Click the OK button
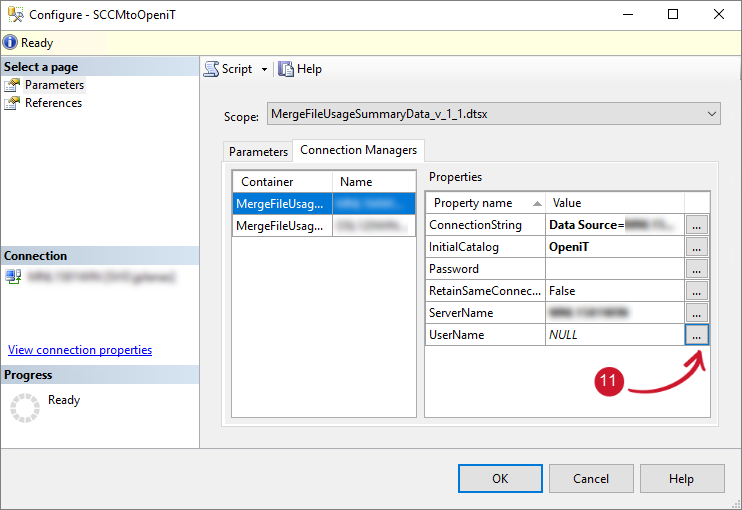The width and height of the screenshot is (742, 510). click(x=500, y=479)
